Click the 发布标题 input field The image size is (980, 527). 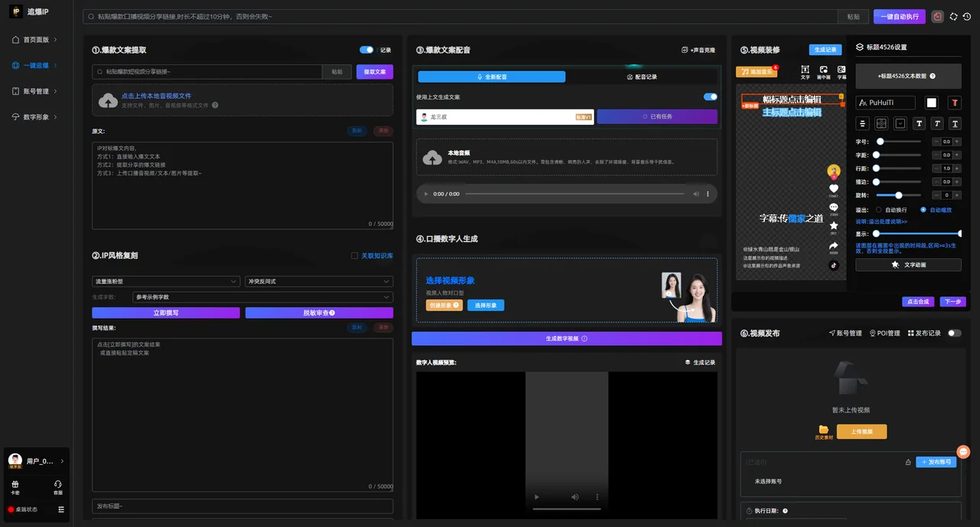tap(243, 506)
